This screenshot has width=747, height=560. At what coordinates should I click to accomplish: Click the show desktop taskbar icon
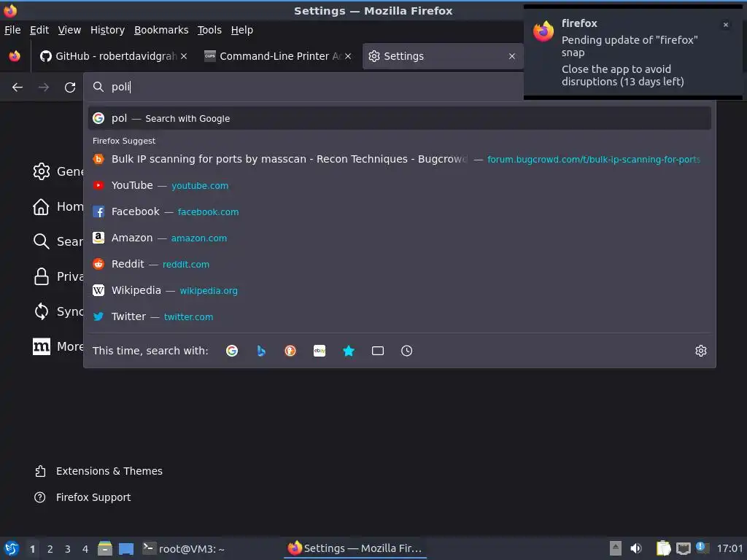coord(126,548)
